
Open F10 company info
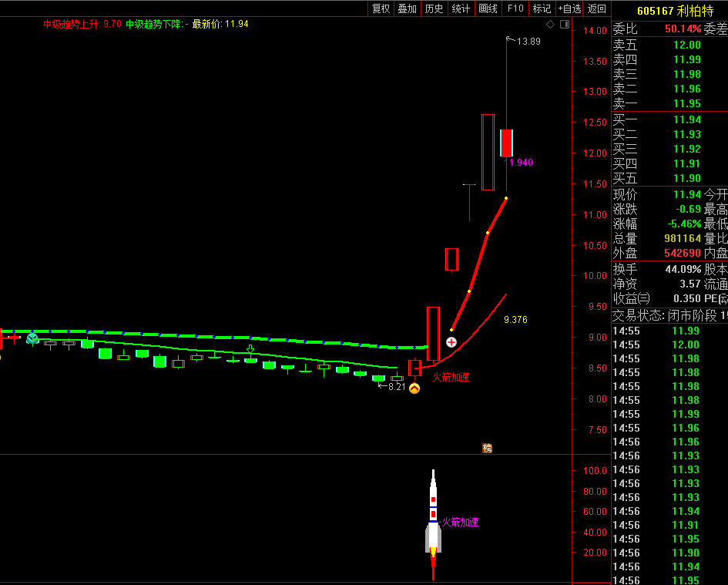tap(515, 8)
